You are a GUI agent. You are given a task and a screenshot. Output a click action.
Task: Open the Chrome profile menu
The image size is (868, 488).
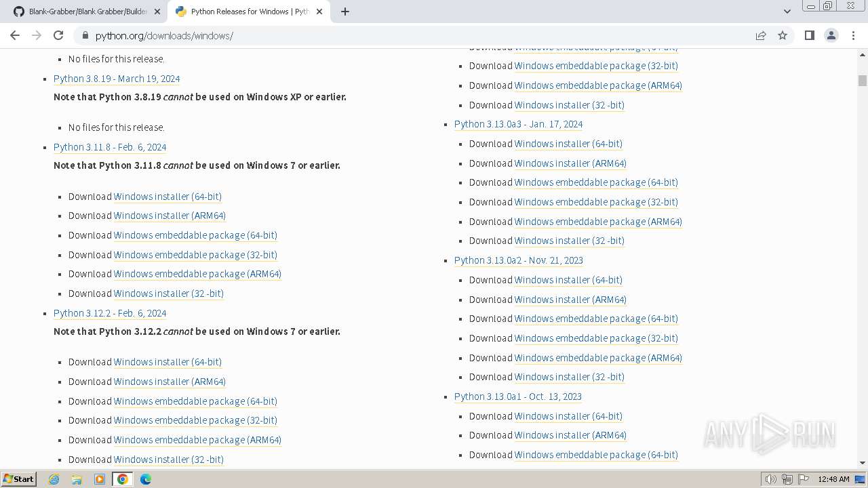[x=831, y=35]
